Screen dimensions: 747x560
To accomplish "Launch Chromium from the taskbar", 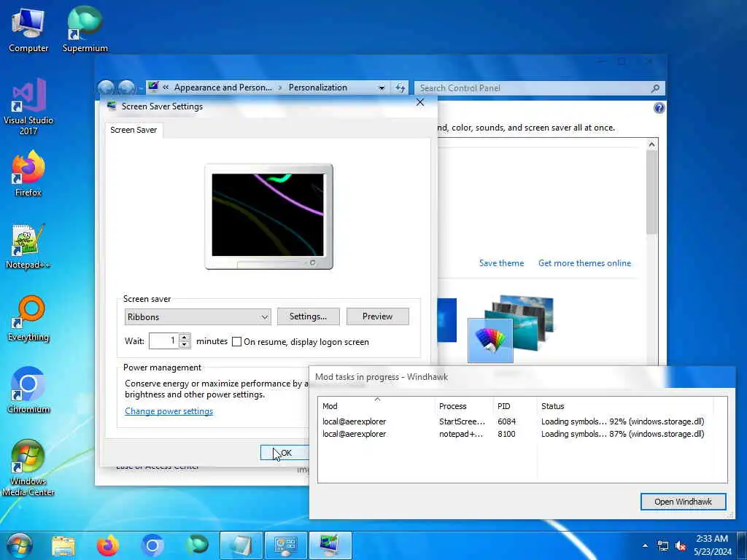I will click(x=152, y=545).
